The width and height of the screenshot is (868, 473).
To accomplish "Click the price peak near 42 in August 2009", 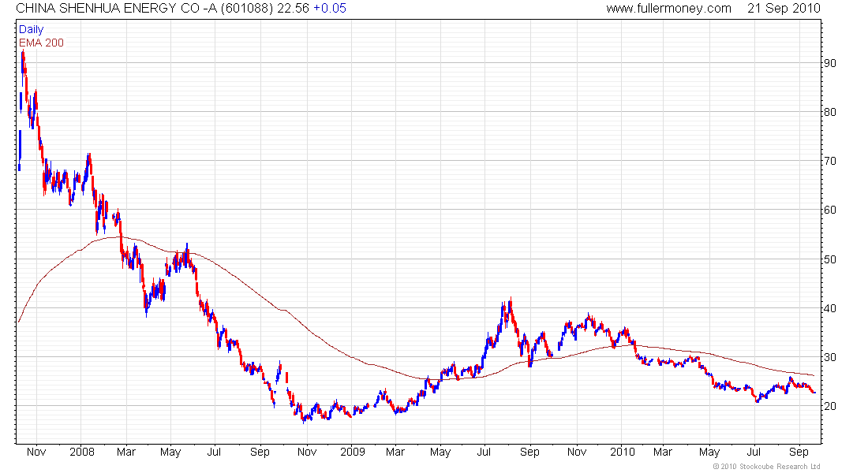I will click(511, 300).
